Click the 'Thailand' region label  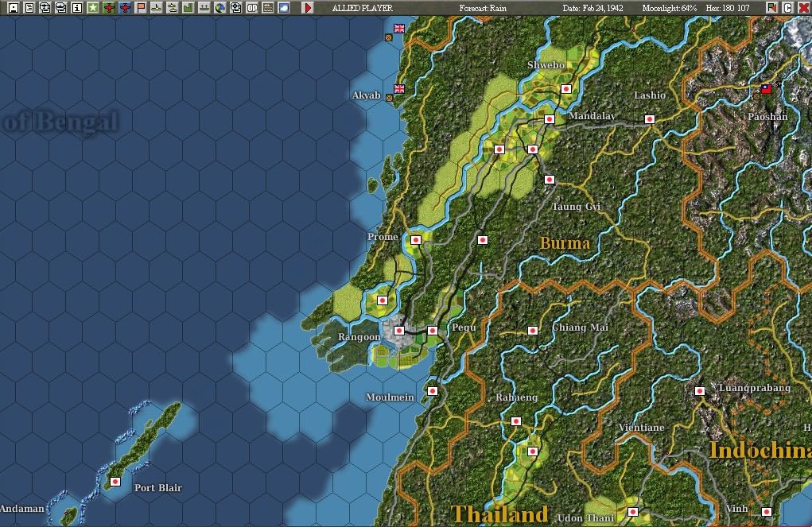[x=499, y=514]
